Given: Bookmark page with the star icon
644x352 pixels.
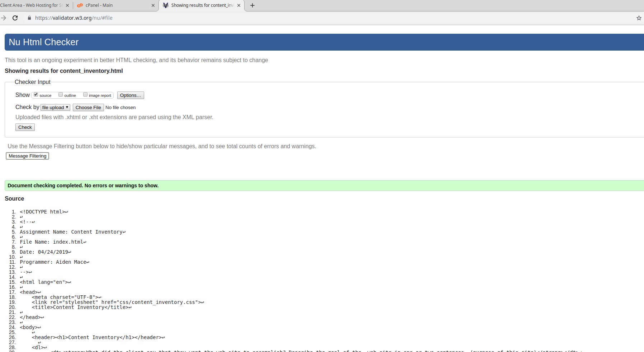Looking at the screenshot, I should [639, 18].
